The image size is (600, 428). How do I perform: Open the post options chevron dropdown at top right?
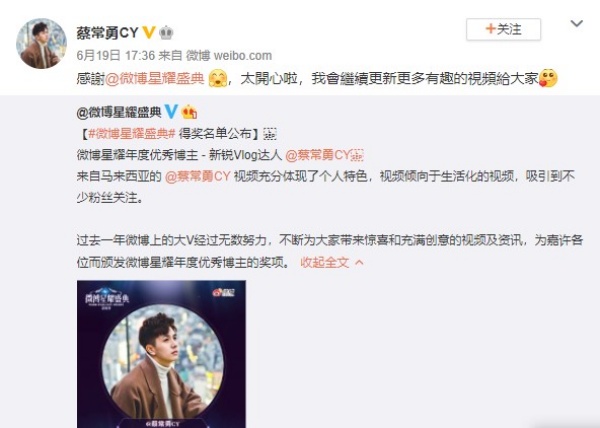tap(576, 24)
